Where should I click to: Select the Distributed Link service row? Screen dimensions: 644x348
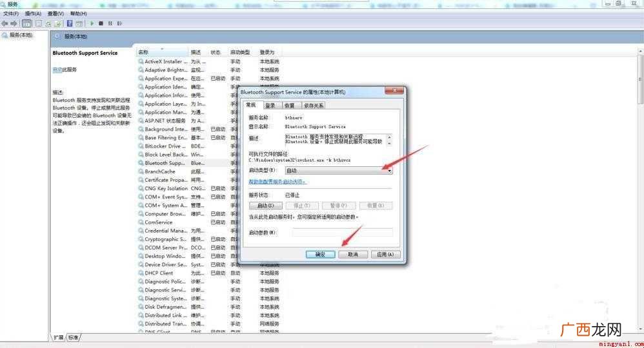point(208,315)
